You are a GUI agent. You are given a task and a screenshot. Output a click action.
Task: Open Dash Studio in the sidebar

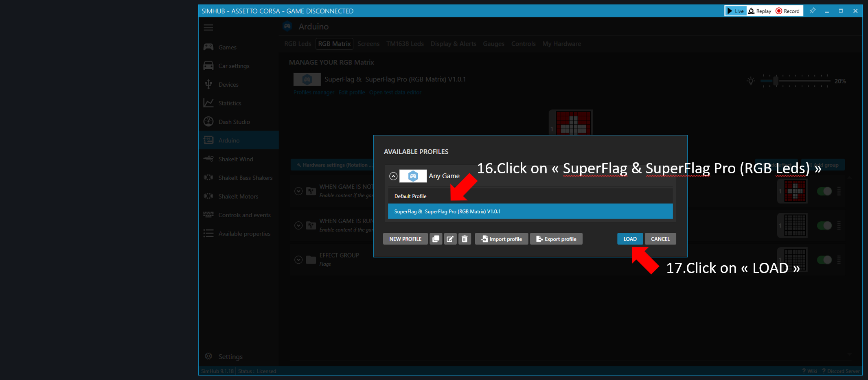pyautogui.click(x=234, y=122)
